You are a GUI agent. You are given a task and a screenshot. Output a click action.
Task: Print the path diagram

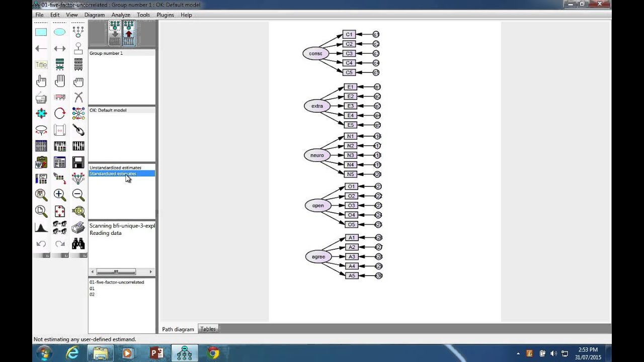78,228
